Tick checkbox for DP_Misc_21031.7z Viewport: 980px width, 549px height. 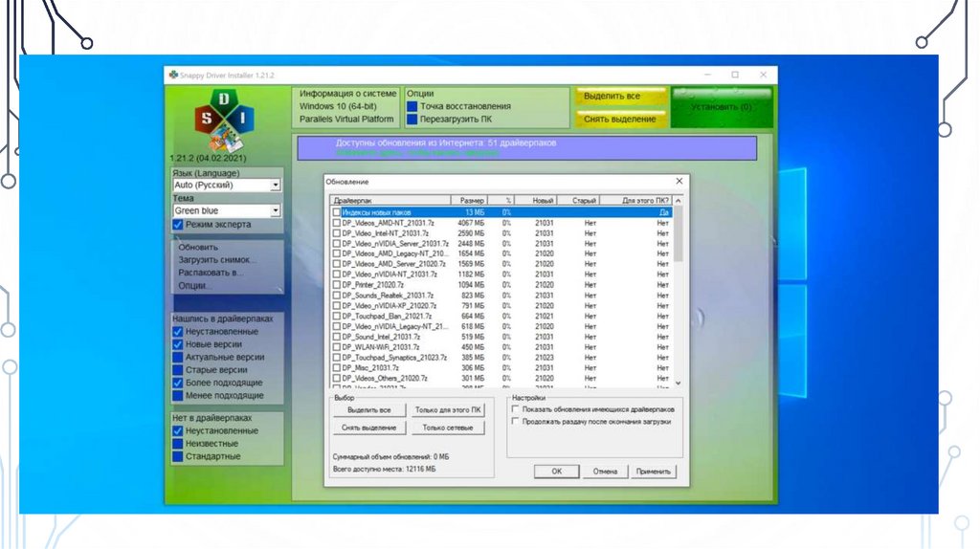(x=336, y=368)
